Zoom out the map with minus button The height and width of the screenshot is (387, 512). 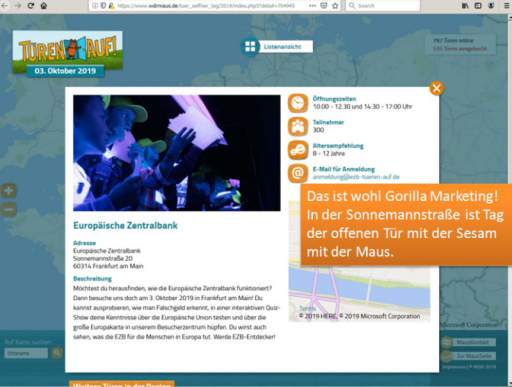point(8,210)
